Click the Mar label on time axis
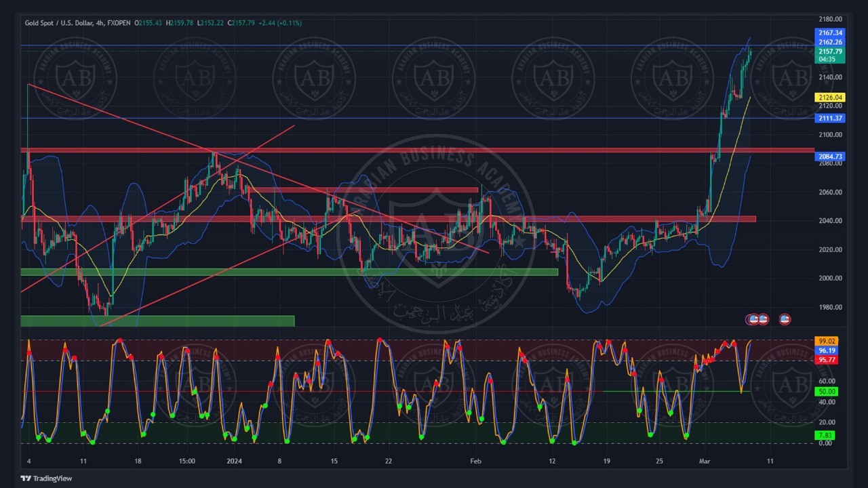 click(705, 461)
